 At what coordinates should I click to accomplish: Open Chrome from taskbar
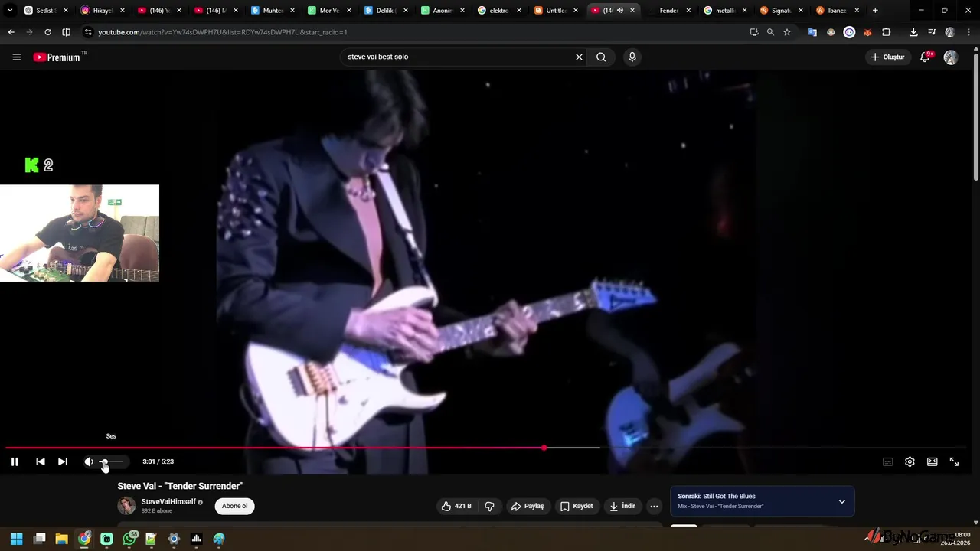point(84,539)
